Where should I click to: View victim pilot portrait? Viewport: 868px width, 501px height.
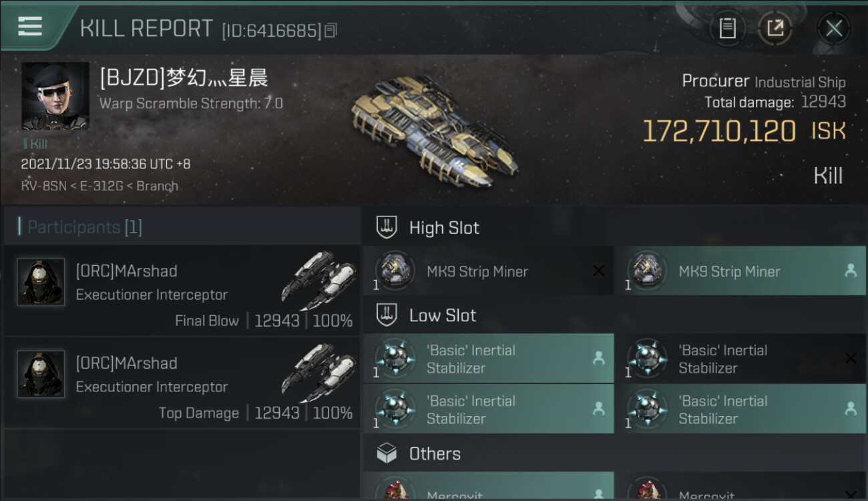point(55,96)
